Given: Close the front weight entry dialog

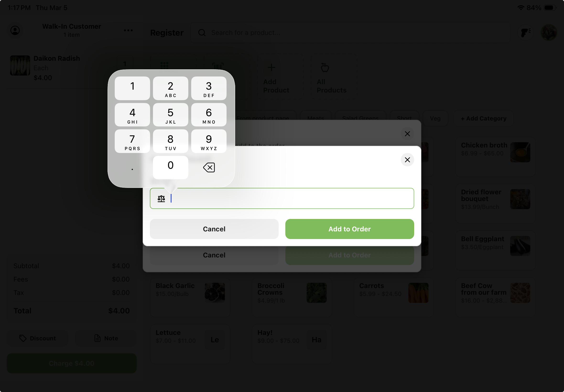Looking at the screenshot, I should point(407,160).
